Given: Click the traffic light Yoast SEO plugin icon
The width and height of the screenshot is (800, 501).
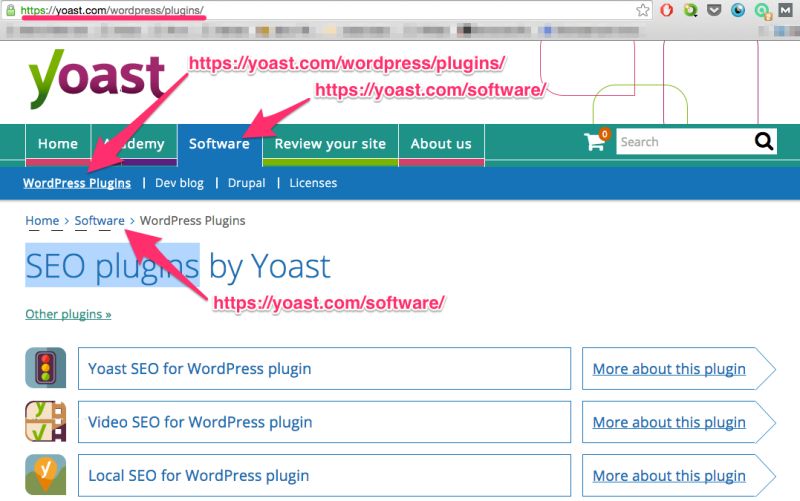Looking at the screenshot, I should (45, 368).
